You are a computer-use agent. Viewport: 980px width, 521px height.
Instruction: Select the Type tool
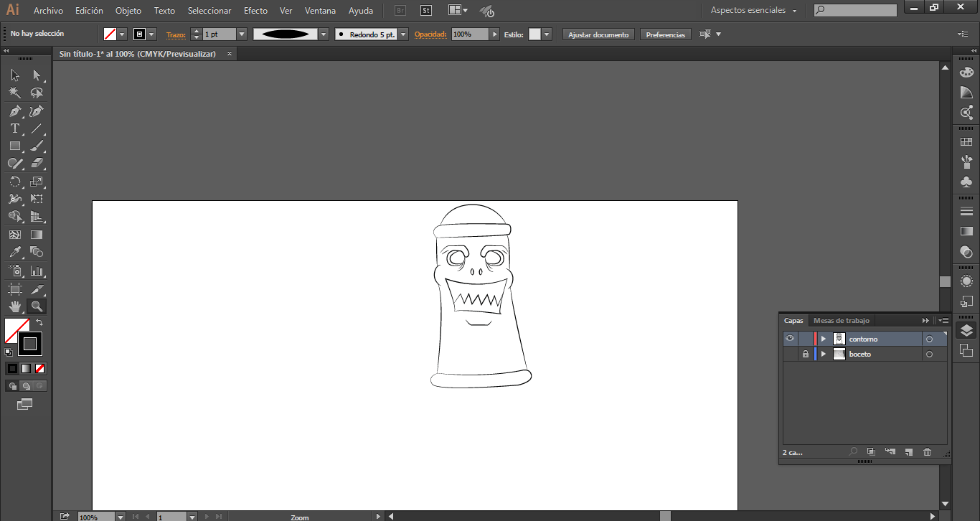click(14, 129)
